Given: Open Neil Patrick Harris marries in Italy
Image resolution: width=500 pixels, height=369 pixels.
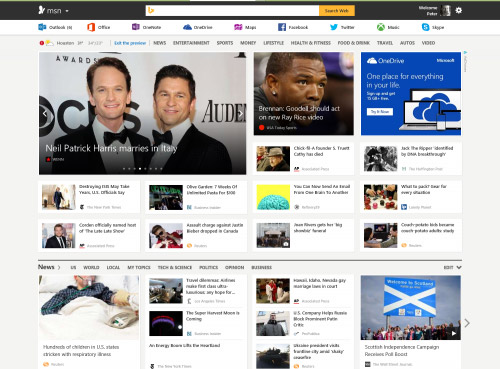Looking at the screenshot, I should 111,148.
